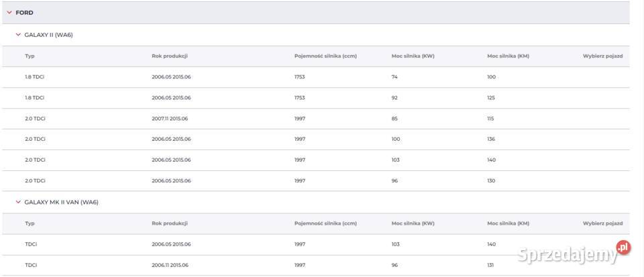Click the 130 KM power value
Screen dimensions: 644x277
coord(491,181)
